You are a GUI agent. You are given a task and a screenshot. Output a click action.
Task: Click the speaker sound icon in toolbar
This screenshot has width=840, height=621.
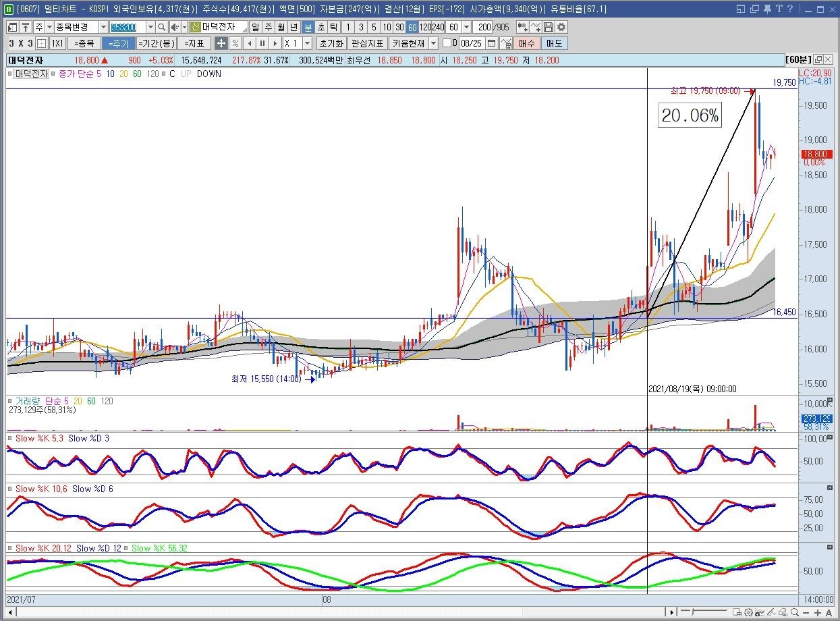click(175, 27)
